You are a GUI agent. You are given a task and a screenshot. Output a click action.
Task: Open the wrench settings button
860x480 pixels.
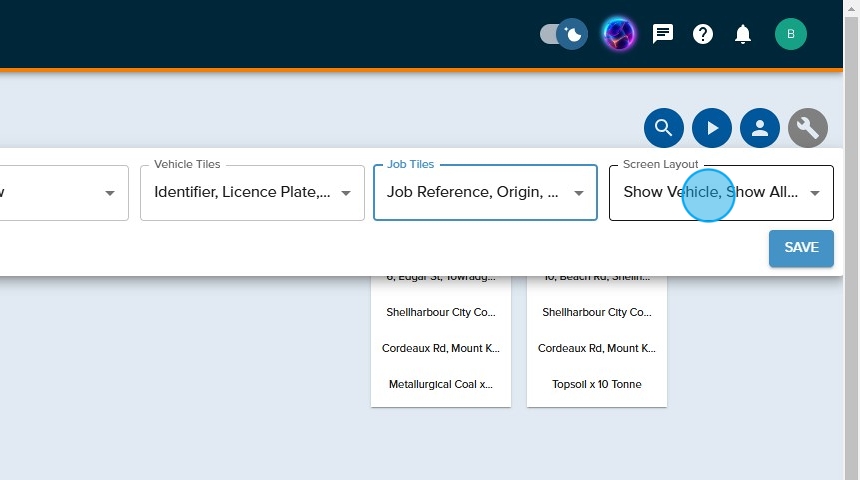click(808, 128)
